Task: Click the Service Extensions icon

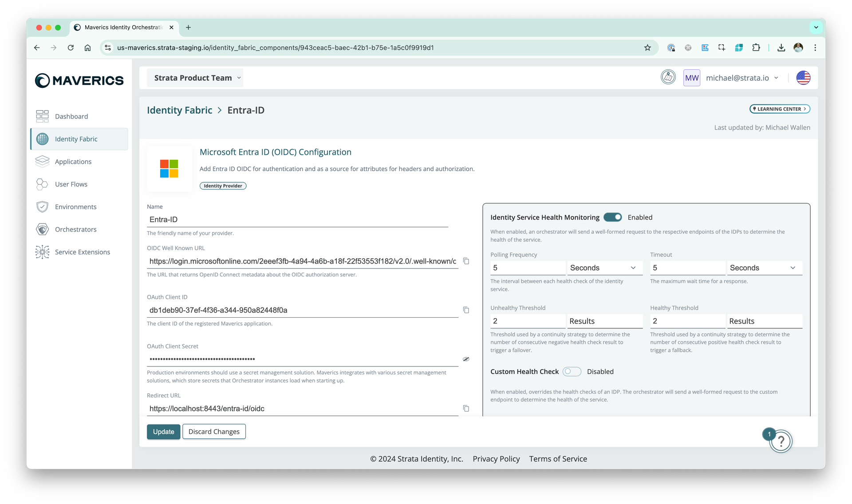Action: point(42,252)
